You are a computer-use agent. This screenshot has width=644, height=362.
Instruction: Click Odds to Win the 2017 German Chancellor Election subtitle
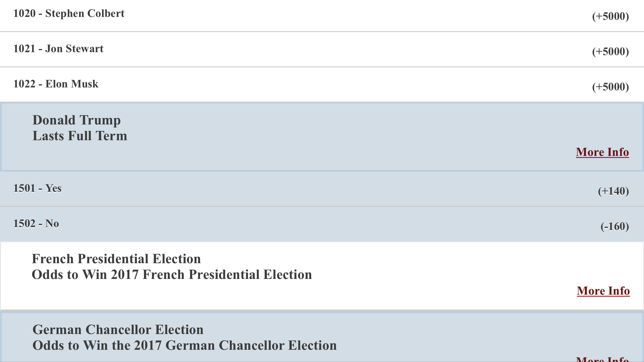(x=185, y=345)
